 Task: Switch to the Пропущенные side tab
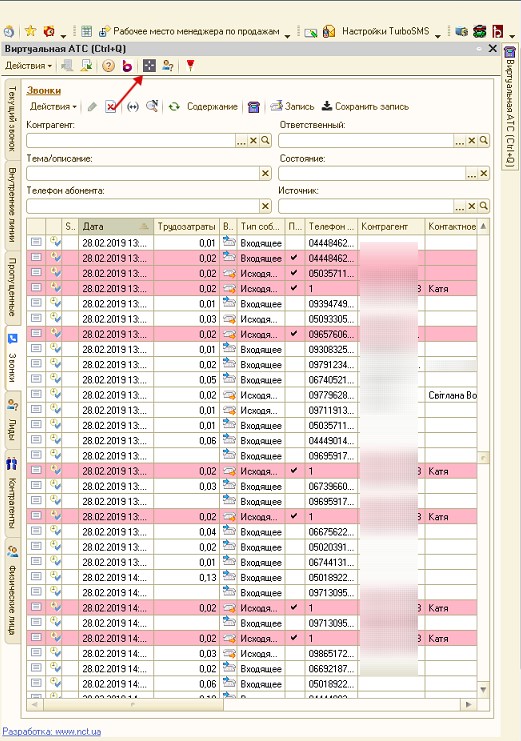point(12,287)
